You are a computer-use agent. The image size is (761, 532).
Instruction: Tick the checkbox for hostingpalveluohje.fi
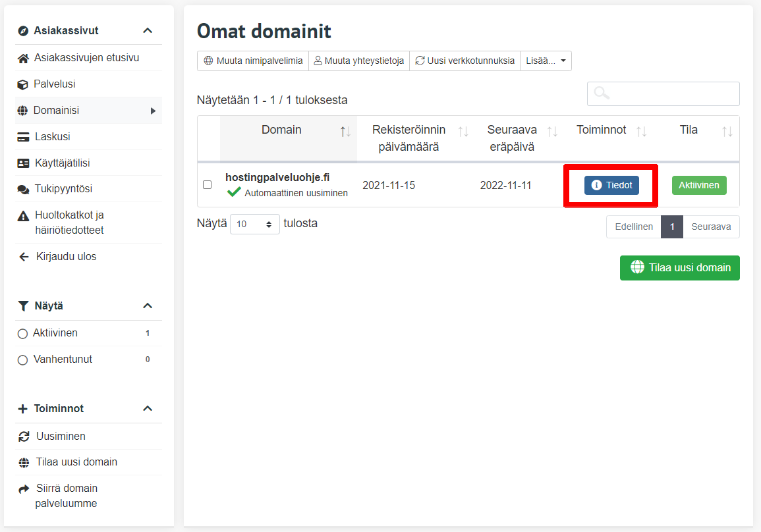[x=207, y=185]
